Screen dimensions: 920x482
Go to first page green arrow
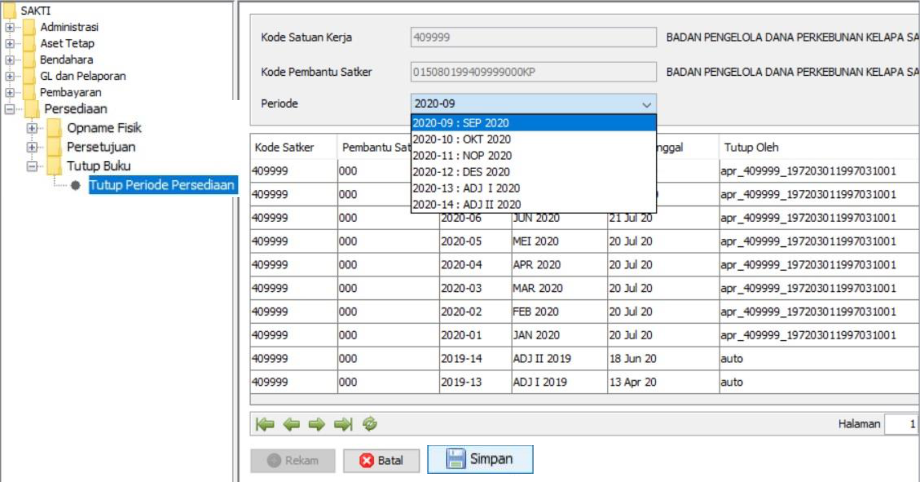[264, 424]
